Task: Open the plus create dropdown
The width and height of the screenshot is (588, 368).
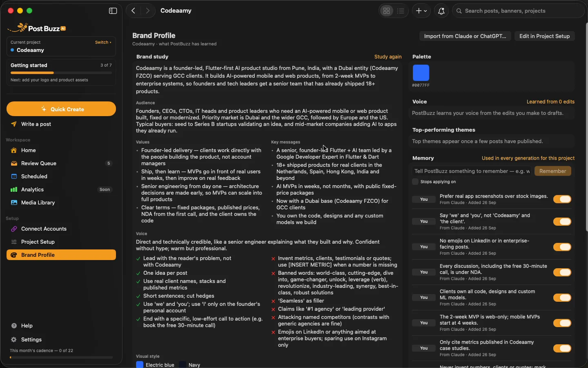Action: pyautogui.click(x=421, y=11)
